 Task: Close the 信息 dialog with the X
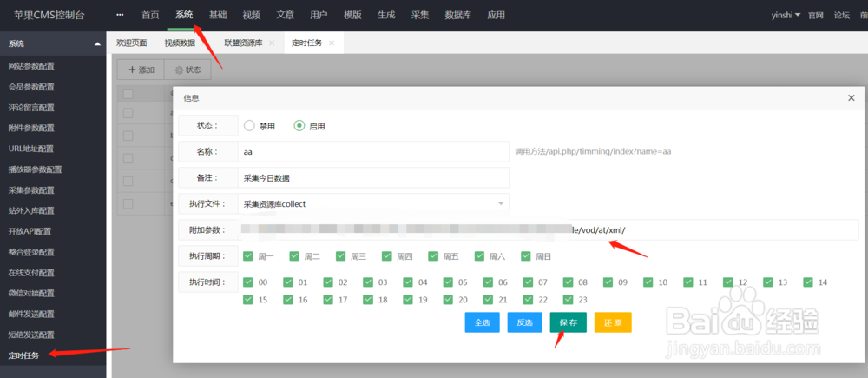click(852, 97)
